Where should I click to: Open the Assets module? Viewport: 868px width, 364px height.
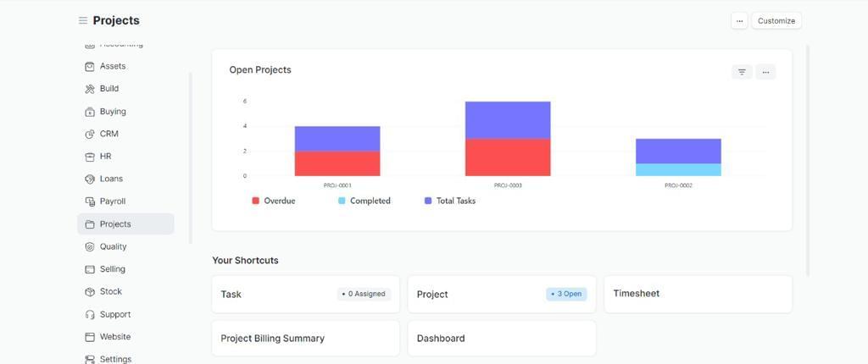pos(125,66)
